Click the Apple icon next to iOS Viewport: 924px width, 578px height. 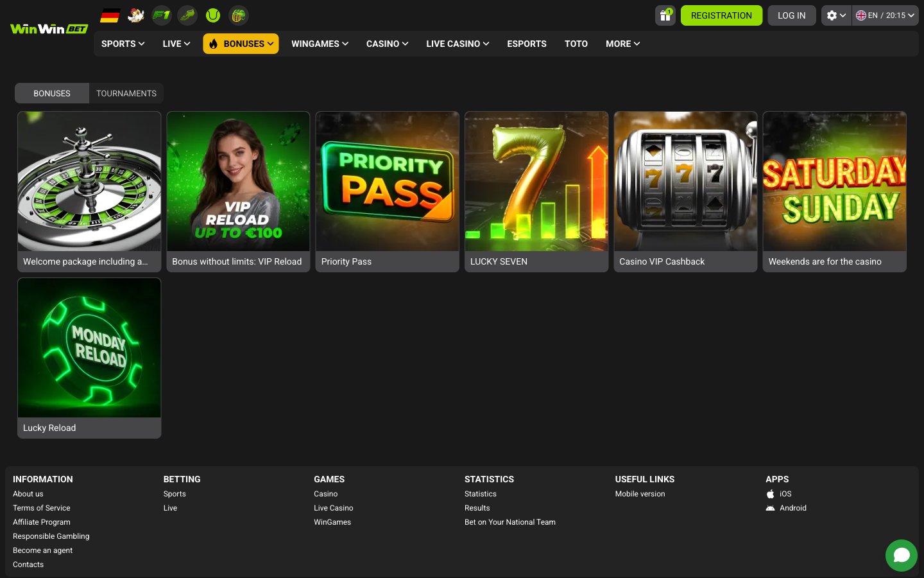click(770, 494)
